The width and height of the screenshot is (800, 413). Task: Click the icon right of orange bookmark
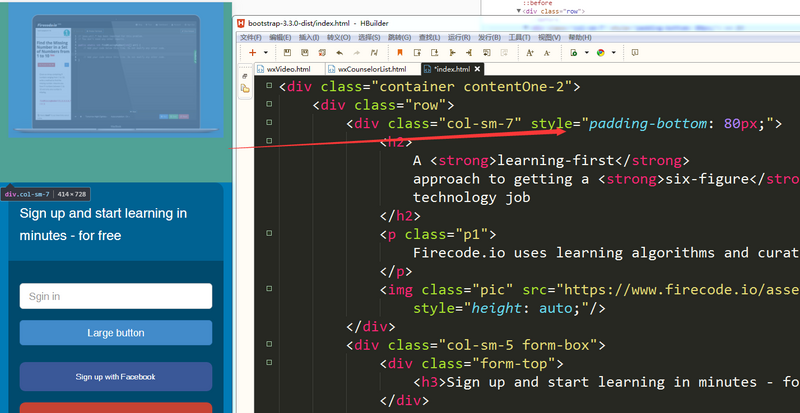click(x=417, y=53)
